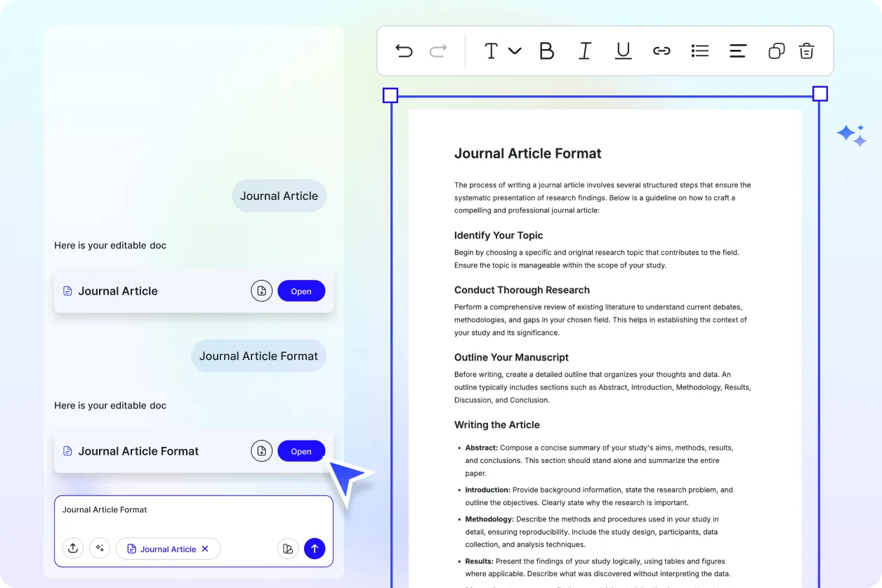Toggle bold formatting
Viewport: 882px width, 588px height.
click(546, 51)
